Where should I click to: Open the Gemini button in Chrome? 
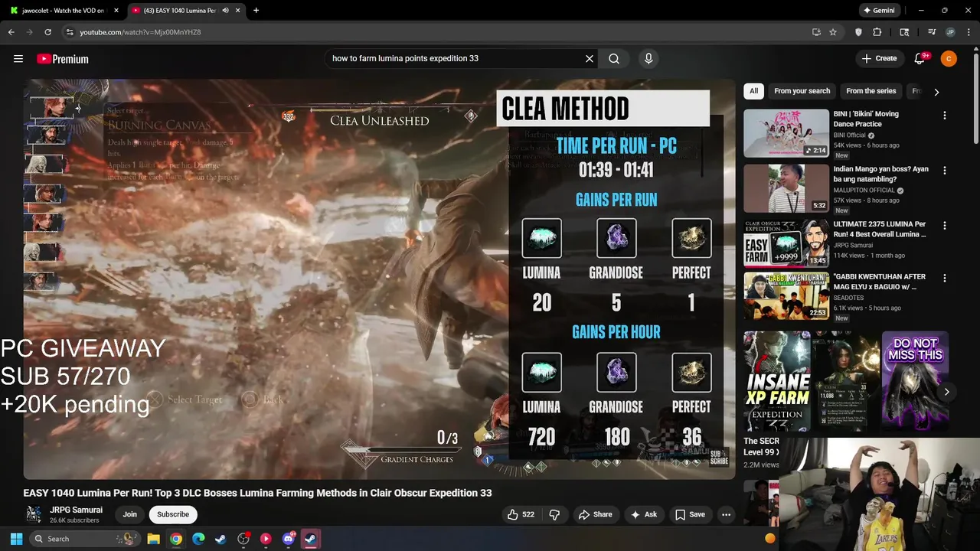click(879, 11)
